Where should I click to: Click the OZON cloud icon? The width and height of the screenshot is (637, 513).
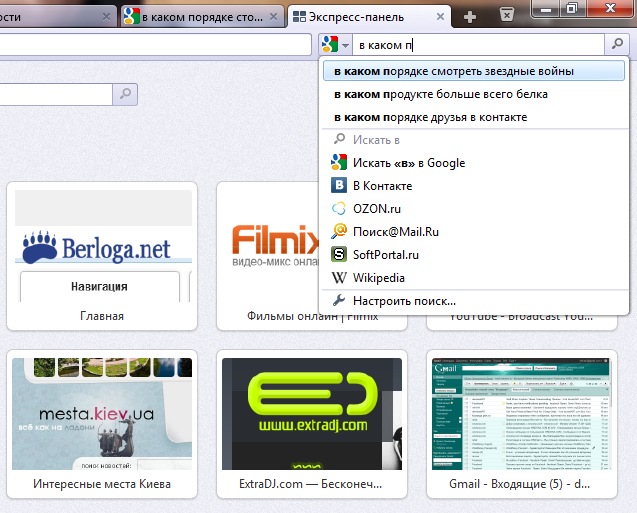(339, 208)
